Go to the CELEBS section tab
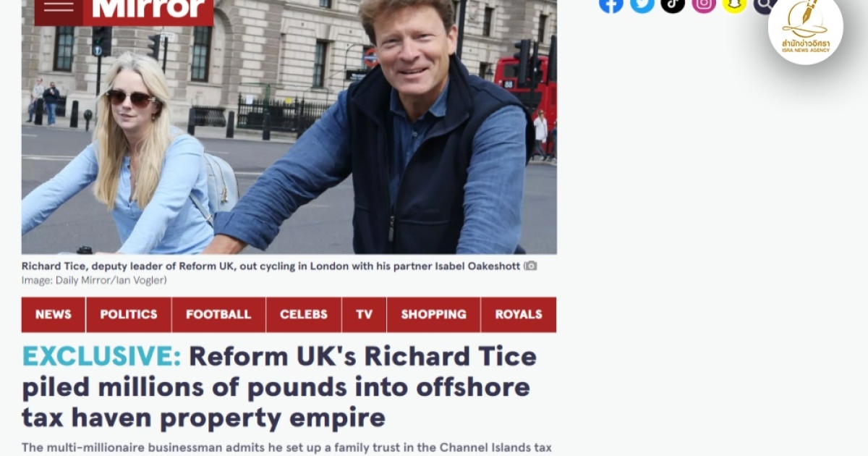Viewport: 868px width, 456px height. (x=304, y=315)
